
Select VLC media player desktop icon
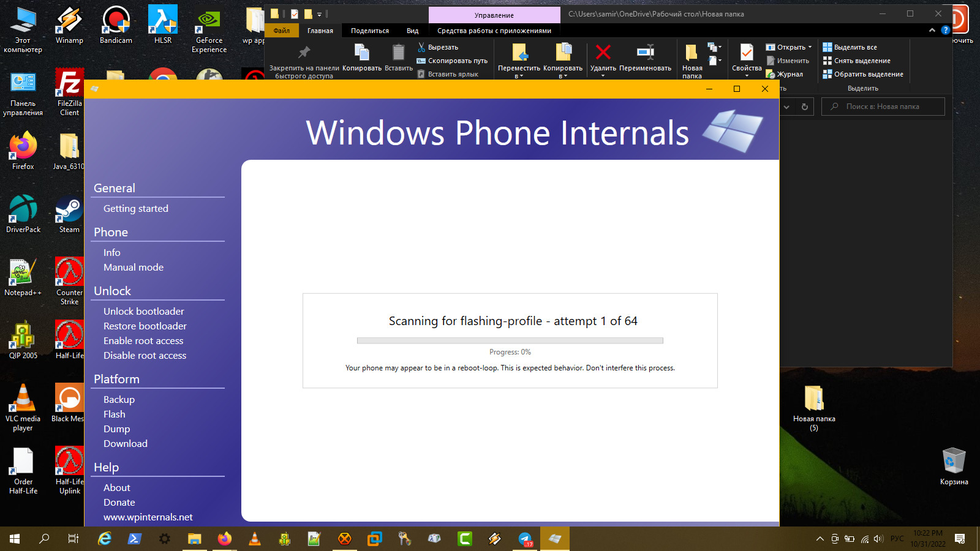pyautogui.click(x=23, y=407)
